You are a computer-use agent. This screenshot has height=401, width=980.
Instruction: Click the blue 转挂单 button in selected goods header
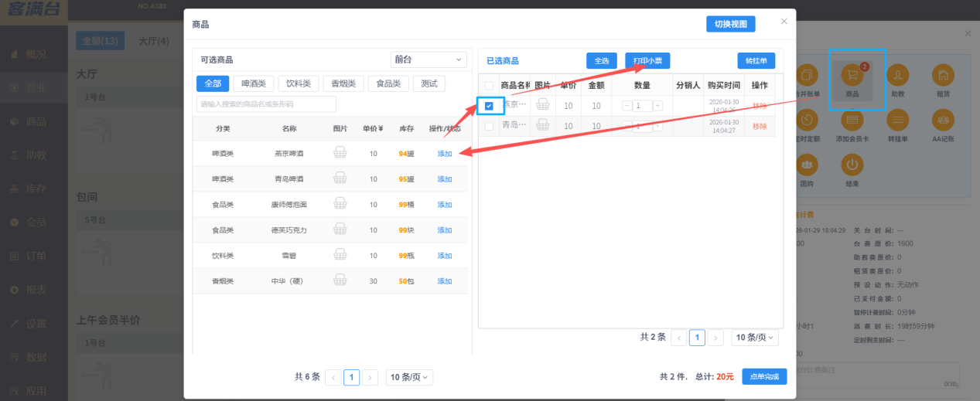756,61
